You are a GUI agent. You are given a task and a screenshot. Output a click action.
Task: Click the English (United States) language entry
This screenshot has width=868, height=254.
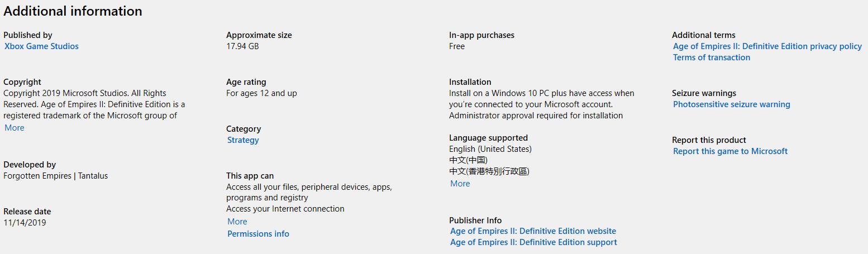490,149
